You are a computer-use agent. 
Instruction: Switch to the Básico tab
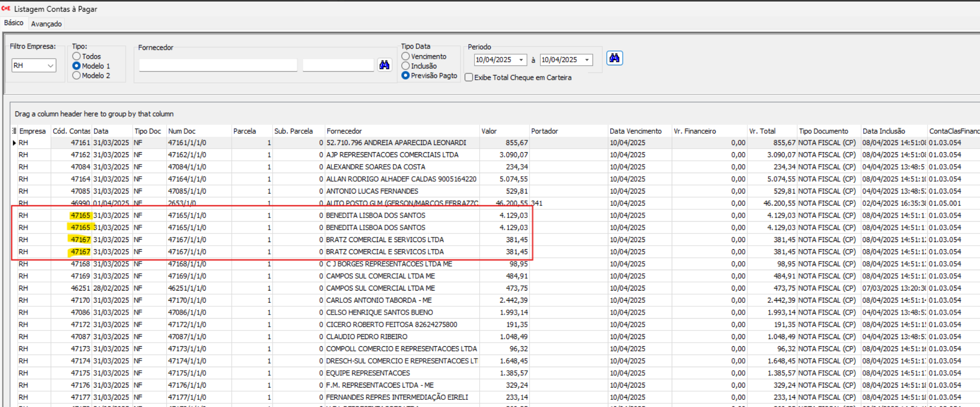(14, 23)
